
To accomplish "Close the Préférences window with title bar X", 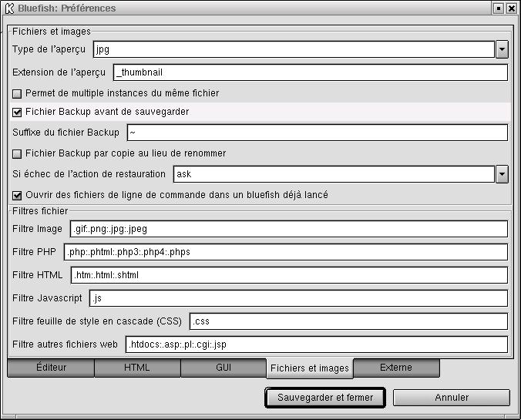I will (x=512, y=8).
